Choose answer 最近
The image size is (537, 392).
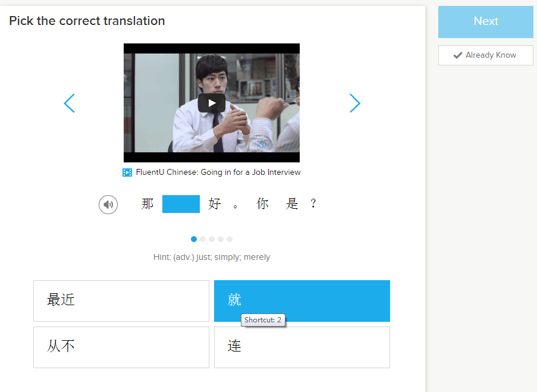tap(121, 301)
